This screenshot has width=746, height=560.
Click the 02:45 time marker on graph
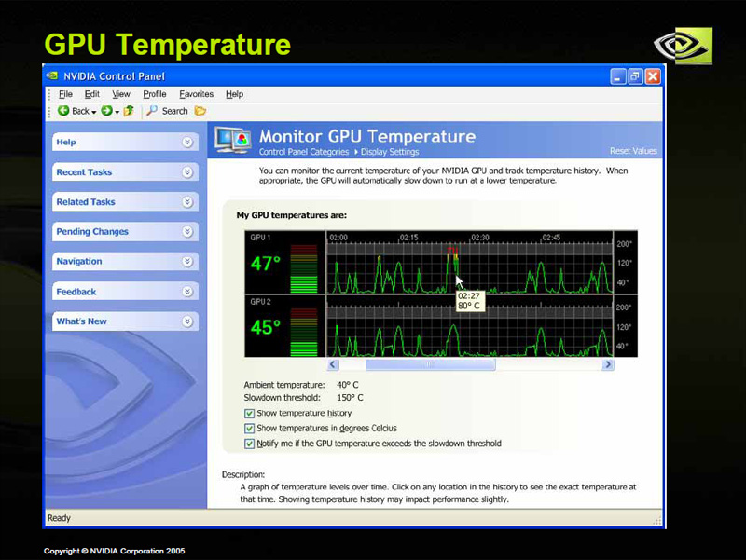pyautogui.click(x=551, y=238)
